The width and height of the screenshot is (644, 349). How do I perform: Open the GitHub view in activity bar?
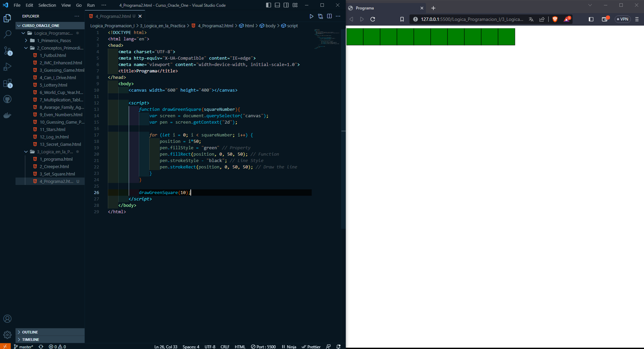(7, 99)
